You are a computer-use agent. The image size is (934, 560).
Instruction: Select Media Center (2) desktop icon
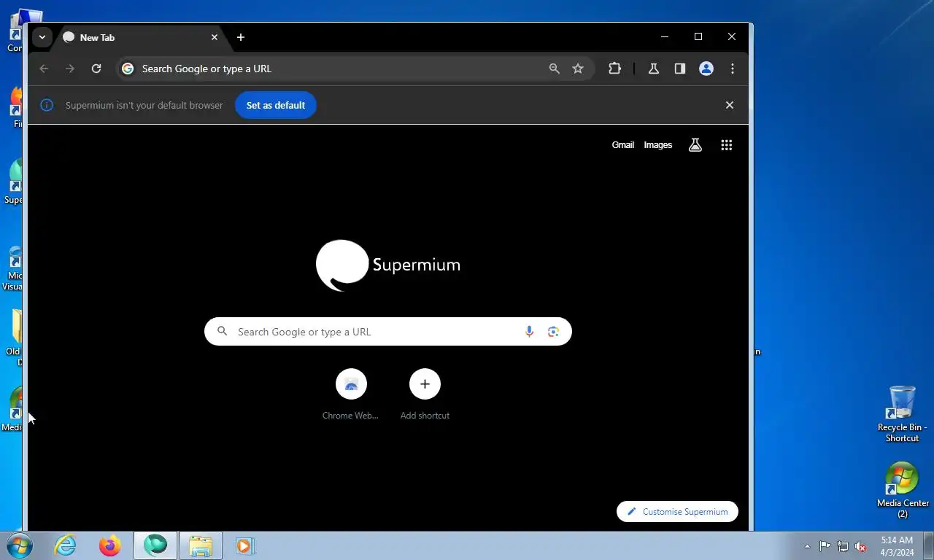pyautogui.click(x=903, y=490)
